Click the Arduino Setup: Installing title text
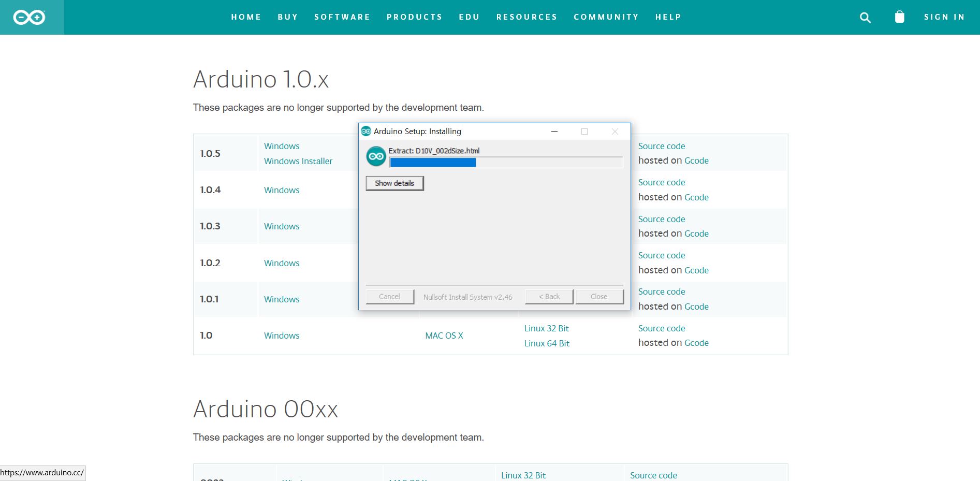This screenshot has width=980, height=481. (417, 132)
